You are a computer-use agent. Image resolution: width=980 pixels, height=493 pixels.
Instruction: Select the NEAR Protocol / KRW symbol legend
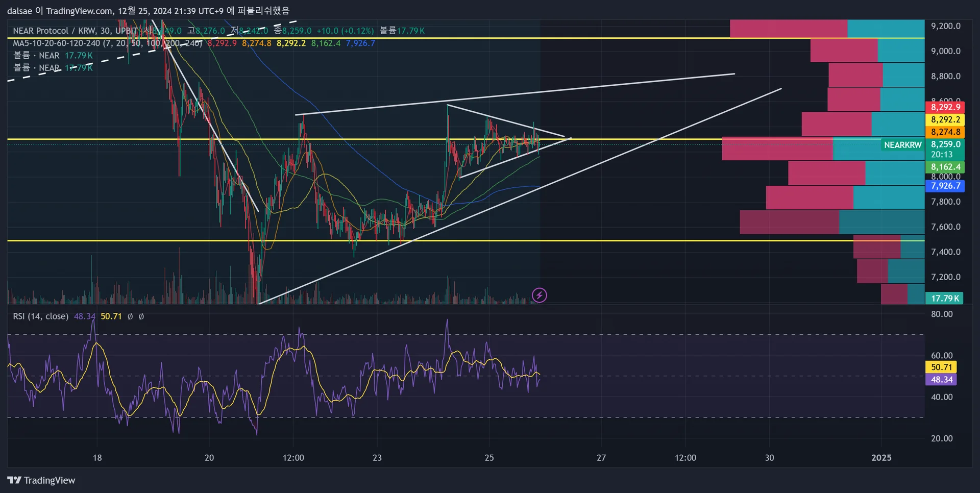[76, 31]
